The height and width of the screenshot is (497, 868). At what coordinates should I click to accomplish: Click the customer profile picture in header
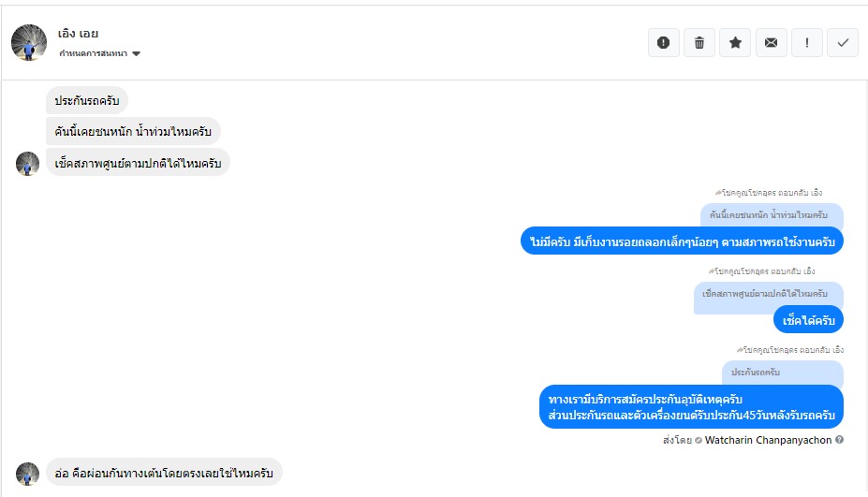29,42
